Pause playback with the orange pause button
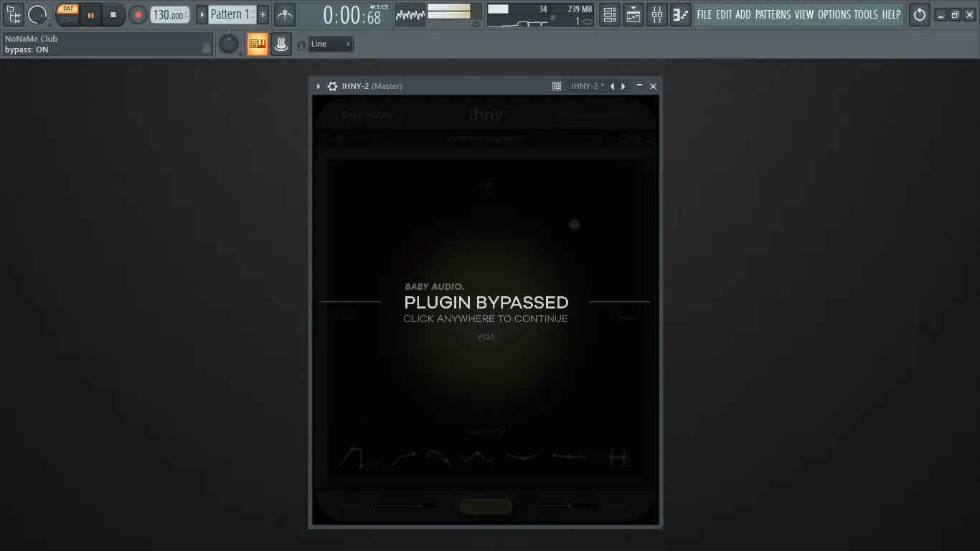Screen dimensions: 980x551 (91, 14)
